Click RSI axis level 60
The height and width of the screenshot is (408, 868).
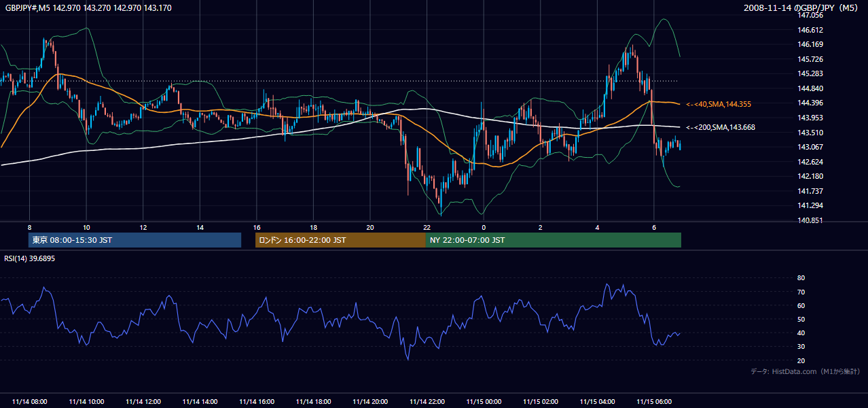pos(801,305)
